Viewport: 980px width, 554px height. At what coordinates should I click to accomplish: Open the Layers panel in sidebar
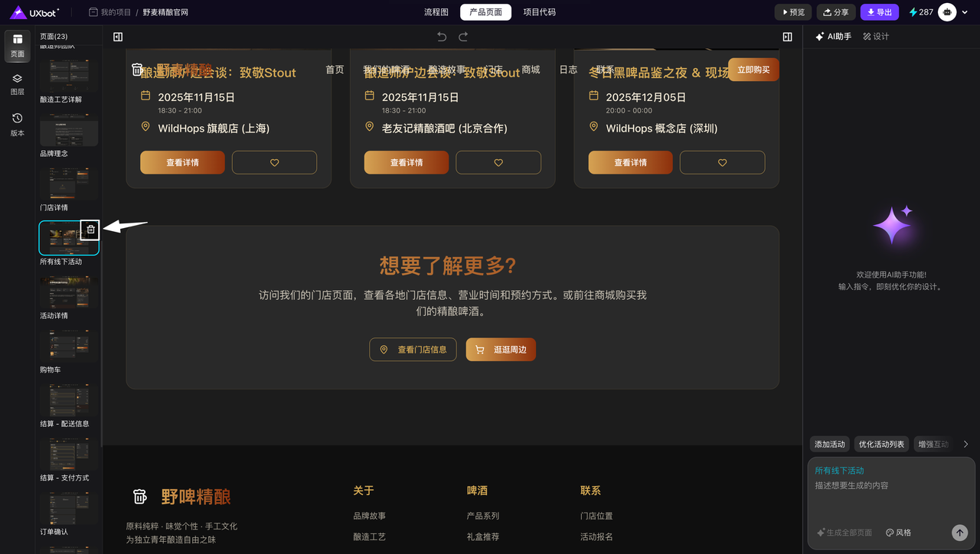(x=17, y=83)
